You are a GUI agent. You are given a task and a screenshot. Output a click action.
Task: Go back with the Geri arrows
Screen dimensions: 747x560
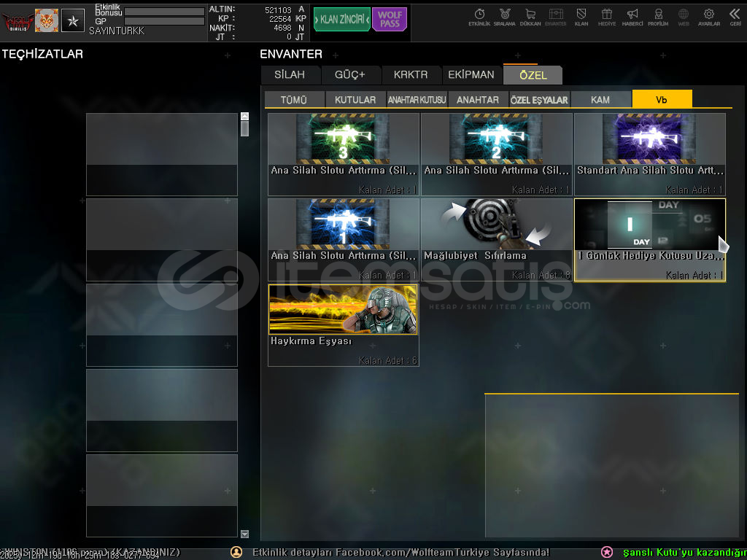(735, 17)
